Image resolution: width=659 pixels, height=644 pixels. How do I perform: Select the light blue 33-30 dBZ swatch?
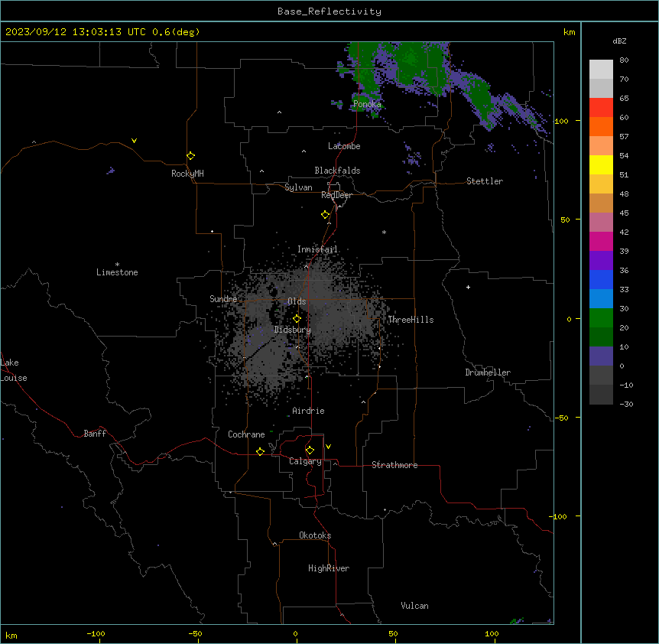point(601,299)
